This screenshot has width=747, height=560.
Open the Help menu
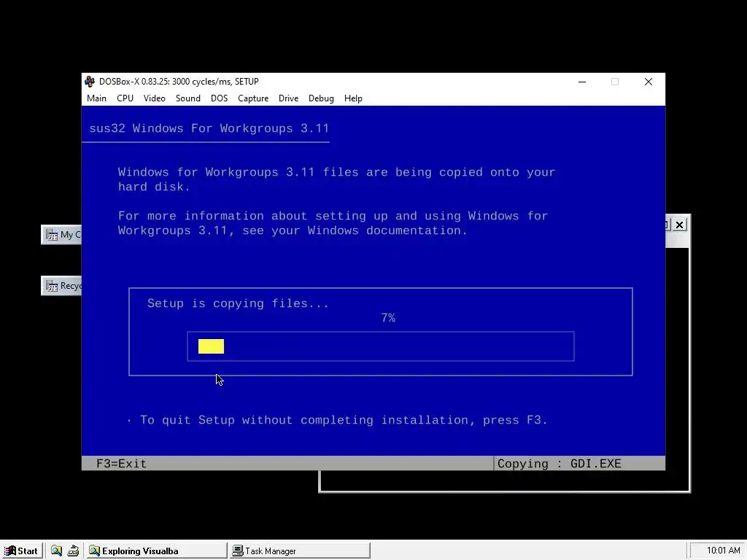tap(353, 98)
